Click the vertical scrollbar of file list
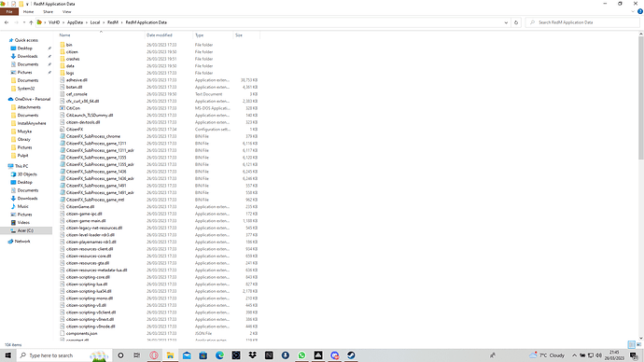Viewport: 644px width, 362px height. coord(640,98)
